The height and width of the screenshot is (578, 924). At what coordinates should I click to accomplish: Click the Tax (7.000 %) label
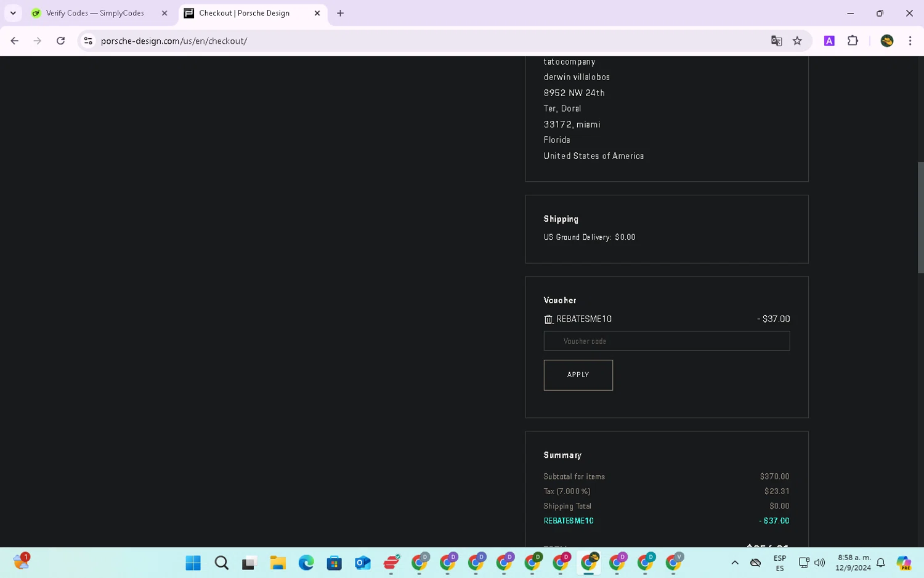tap(567, 491)
